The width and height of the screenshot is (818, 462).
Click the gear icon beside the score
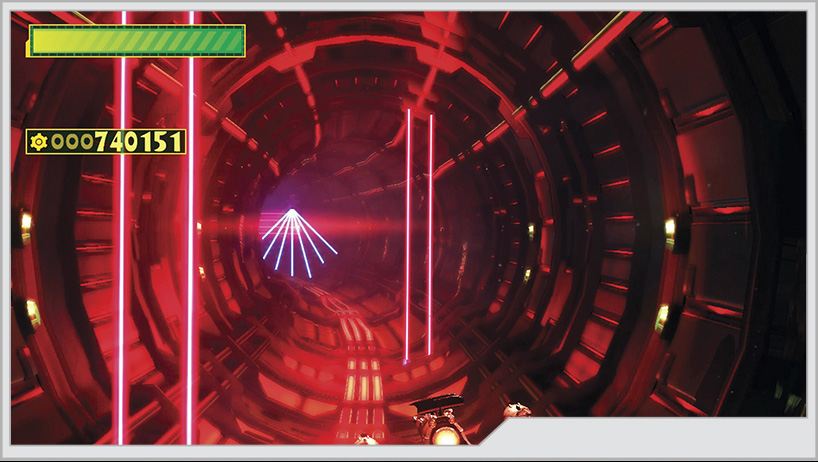pos(39,142)
